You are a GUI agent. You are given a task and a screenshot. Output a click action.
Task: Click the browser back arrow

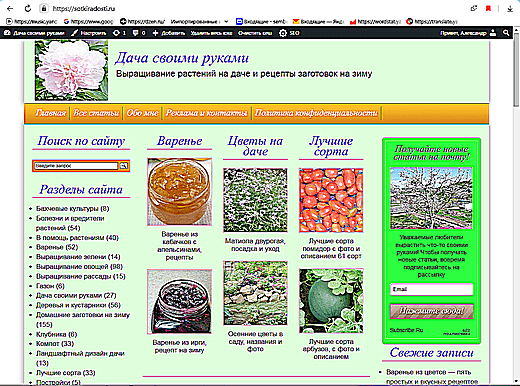point(10,9)
